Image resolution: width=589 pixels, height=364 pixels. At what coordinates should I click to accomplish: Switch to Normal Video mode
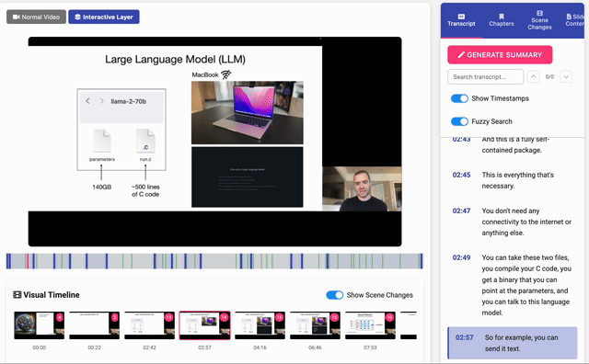pos(36,17)
